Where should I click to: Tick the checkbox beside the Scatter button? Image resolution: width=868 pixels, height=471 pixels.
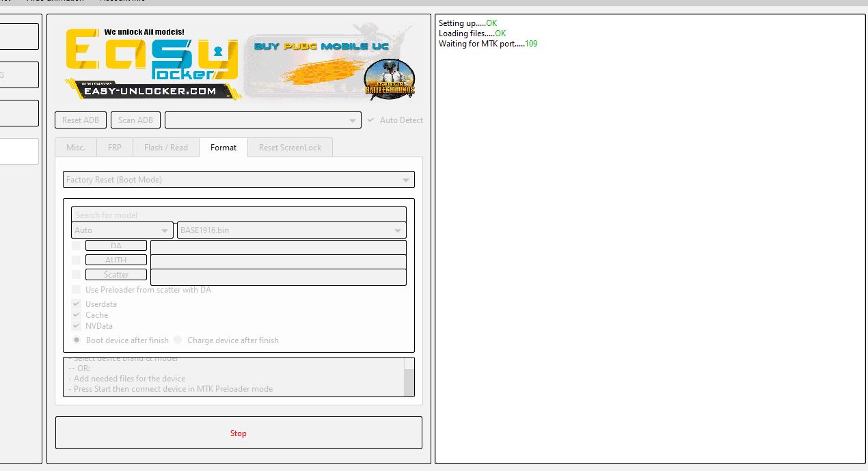coord(77,274)
